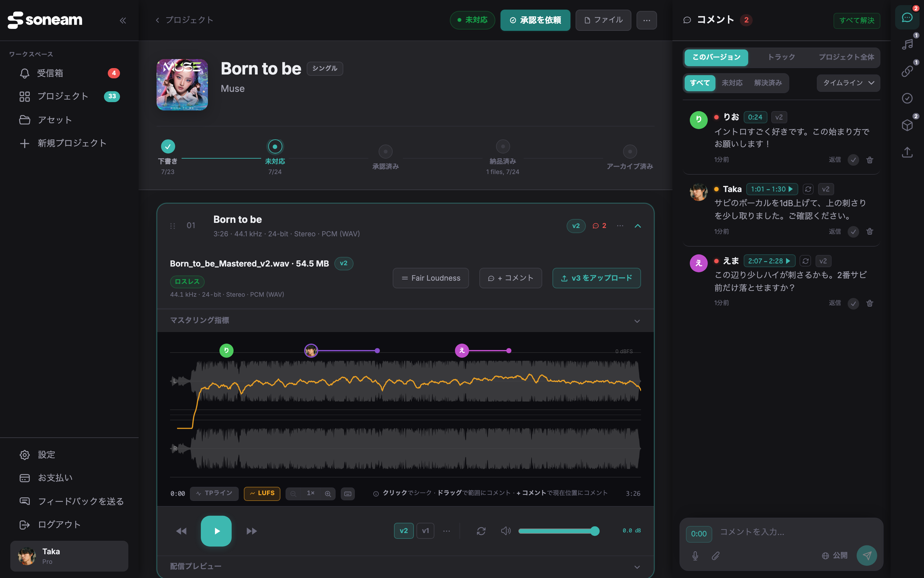
Task: Toggle comment visibility 公開
Action: coord(835,556)
